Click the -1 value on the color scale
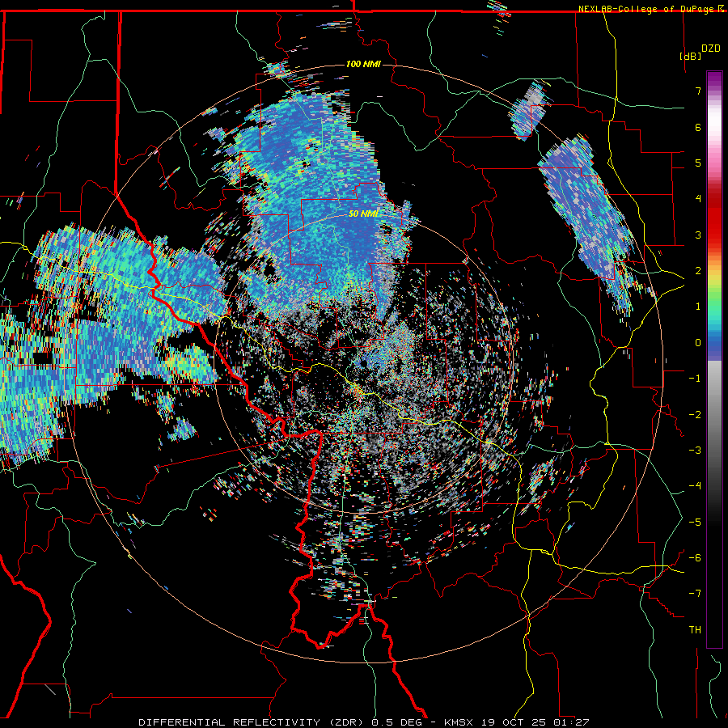Screen dimensions: 728x728 coord(695,379)
